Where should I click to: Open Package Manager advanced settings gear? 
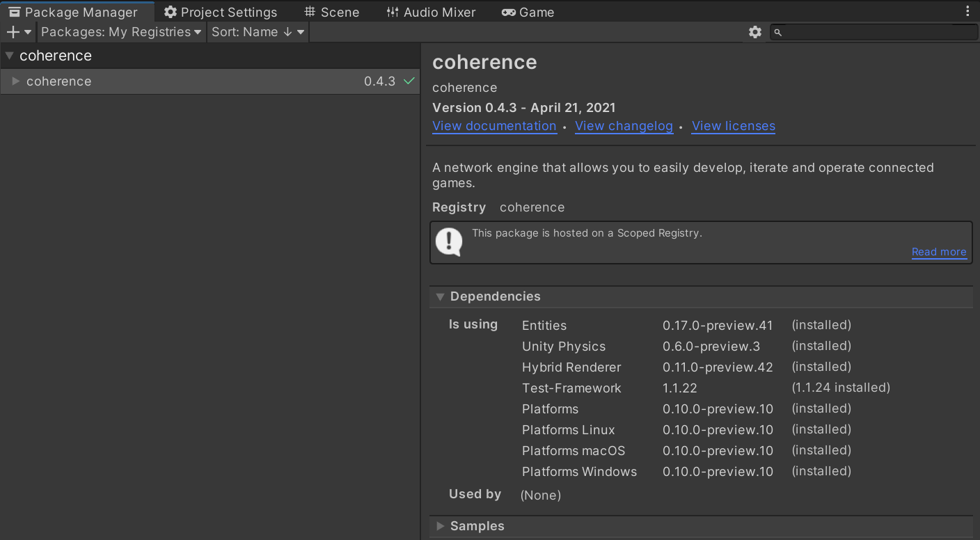point(755,32)
